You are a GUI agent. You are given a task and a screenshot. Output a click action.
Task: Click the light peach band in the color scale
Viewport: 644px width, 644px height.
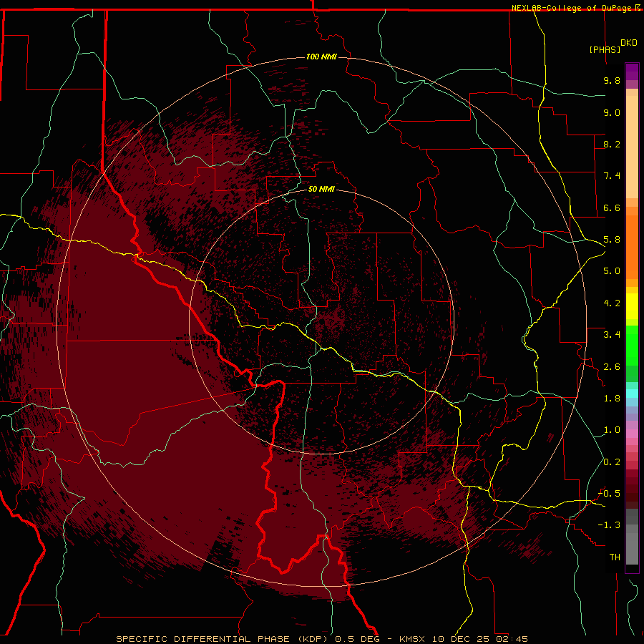[x=632, y=147]
